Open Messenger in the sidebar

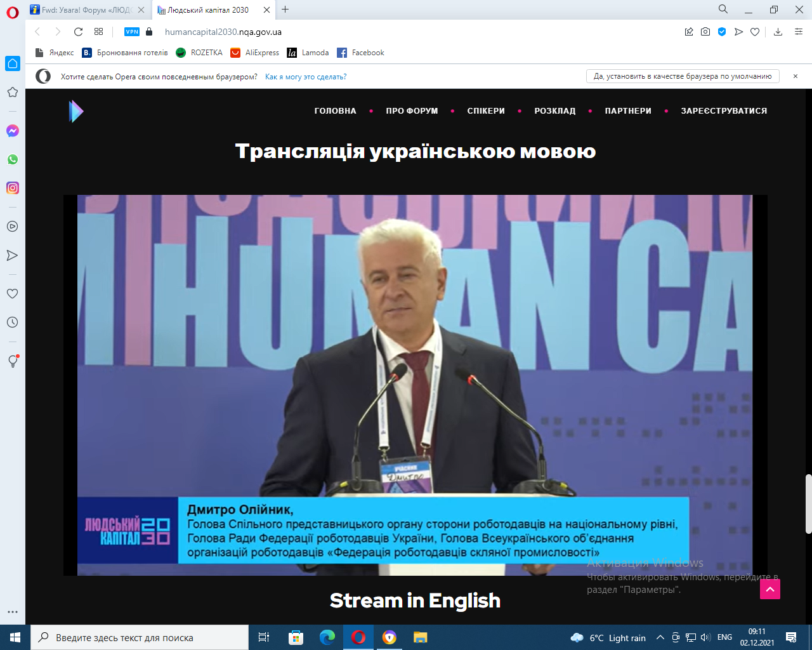[13, 131]
